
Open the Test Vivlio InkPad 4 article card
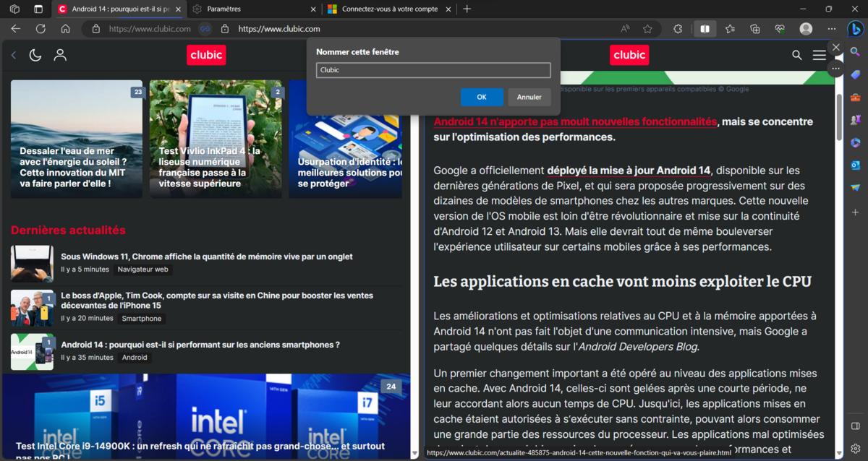click(216, 139)
